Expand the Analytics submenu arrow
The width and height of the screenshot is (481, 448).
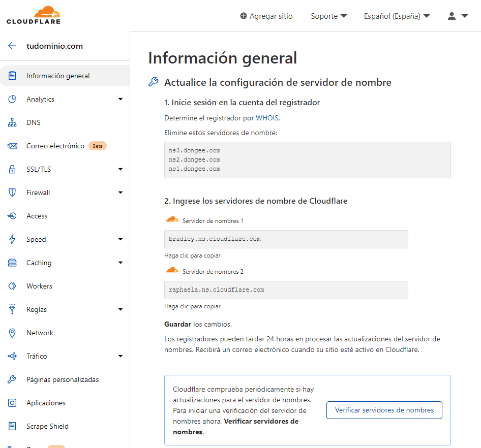pyautogui.click(x=121, y=99)
